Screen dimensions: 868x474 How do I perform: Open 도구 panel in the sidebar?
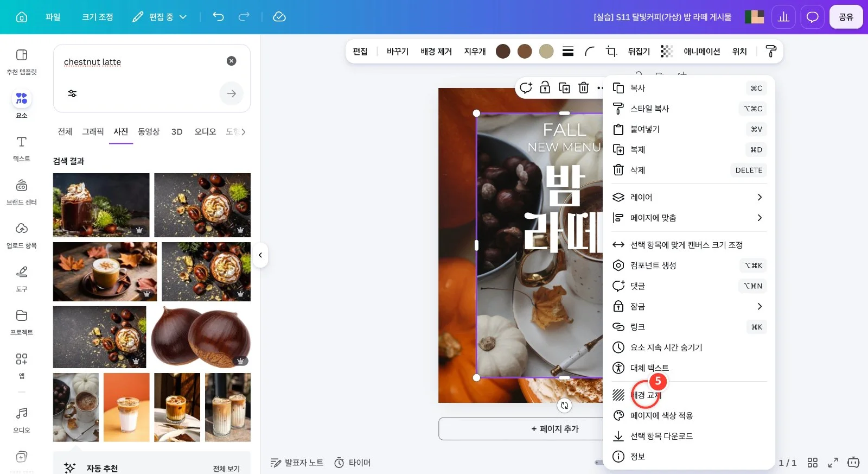click(x=22, y=278)
